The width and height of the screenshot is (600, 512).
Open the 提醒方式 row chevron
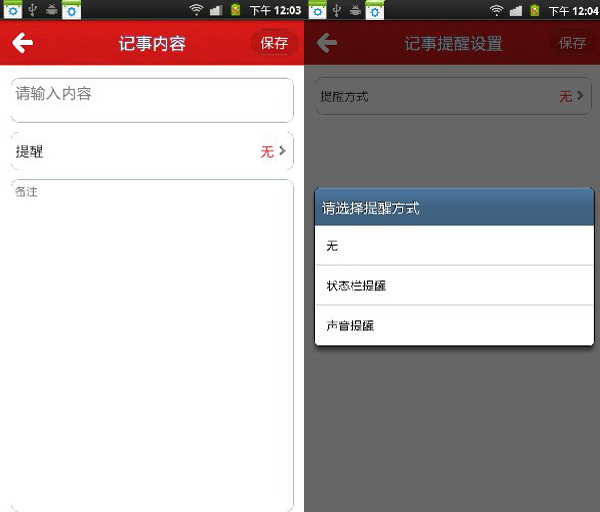(580, 95)
